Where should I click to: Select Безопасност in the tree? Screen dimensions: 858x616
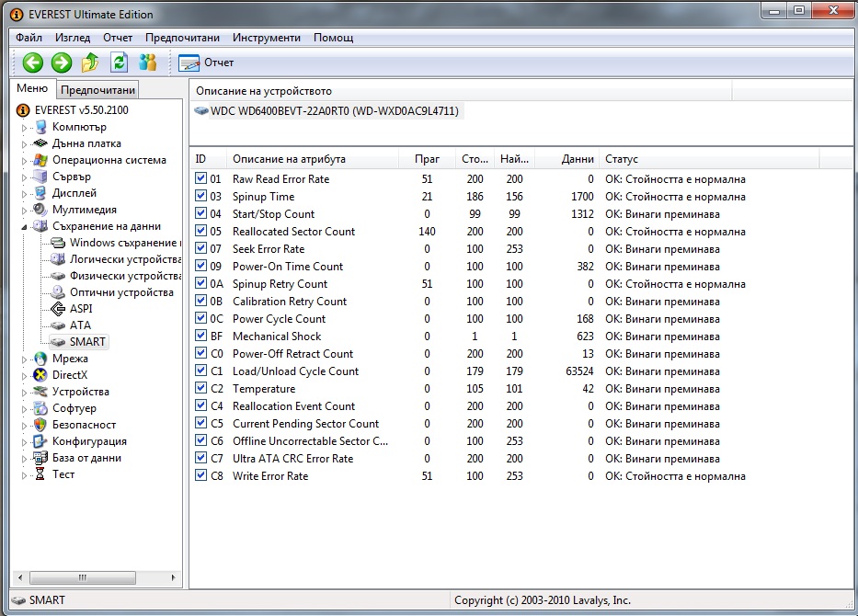pos(84,425)
